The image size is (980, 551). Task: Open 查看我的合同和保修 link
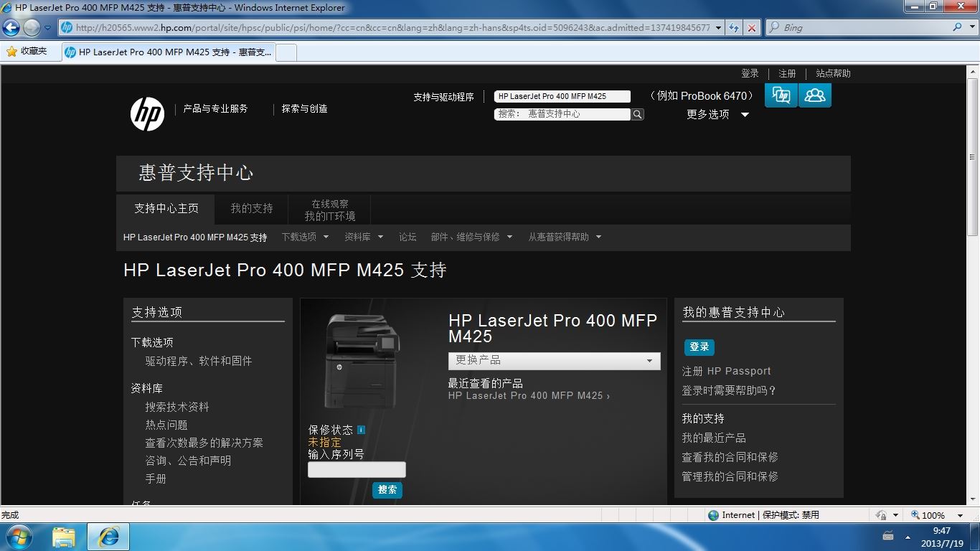pyautogui.click(x=730, y=457)
